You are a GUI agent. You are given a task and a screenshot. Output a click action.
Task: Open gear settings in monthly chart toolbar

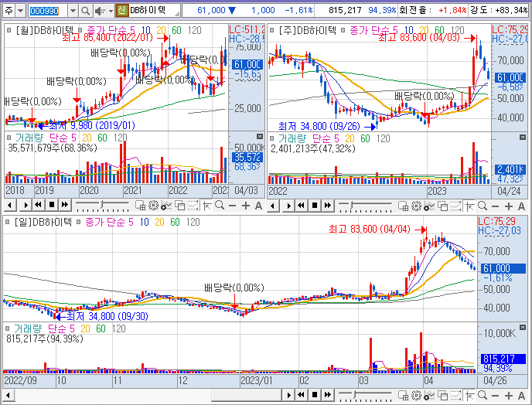(153, 206)
